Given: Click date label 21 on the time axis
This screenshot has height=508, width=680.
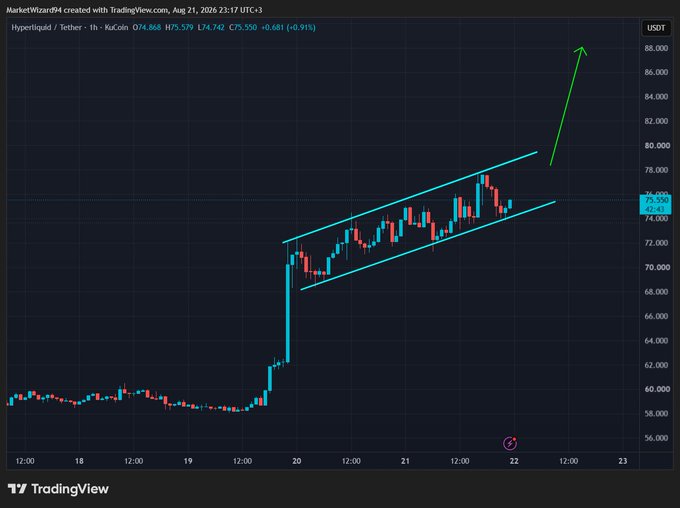Looking at the screenshot, I should click(x=405, y=461).
